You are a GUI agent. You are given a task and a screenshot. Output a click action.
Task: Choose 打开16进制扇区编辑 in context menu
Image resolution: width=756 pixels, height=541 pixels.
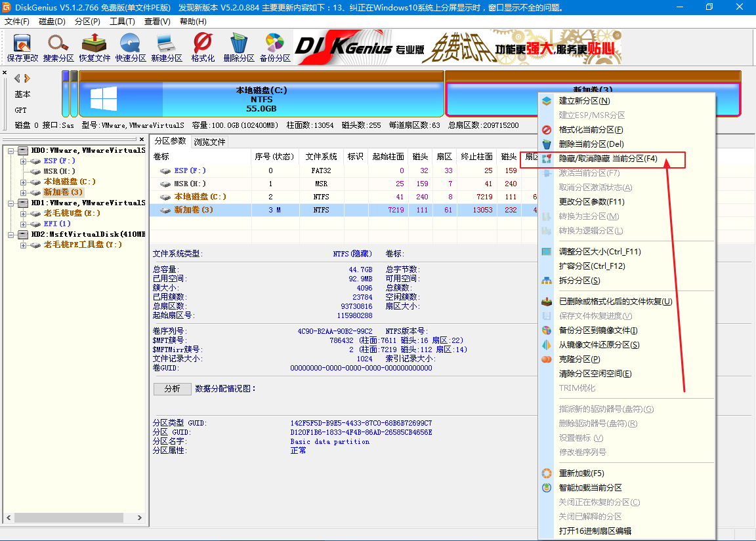click(595, 531)
